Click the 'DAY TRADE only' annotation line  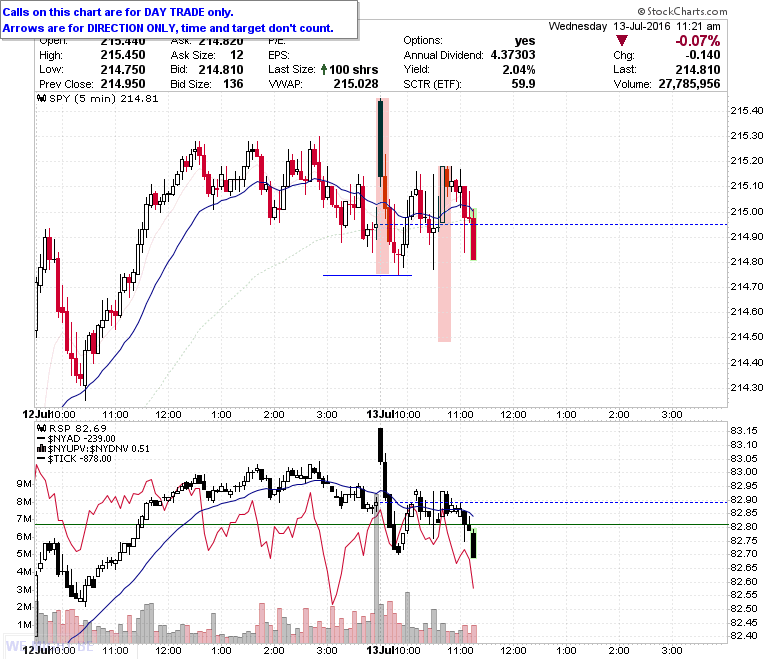(118, 12)
